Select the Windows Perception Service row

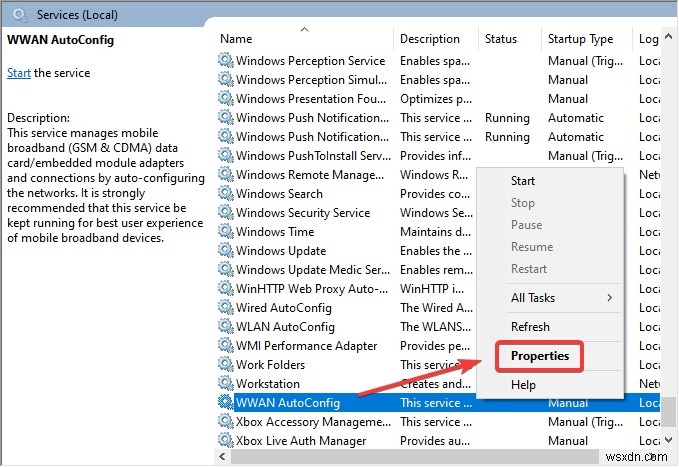click(x=439, y=61)
